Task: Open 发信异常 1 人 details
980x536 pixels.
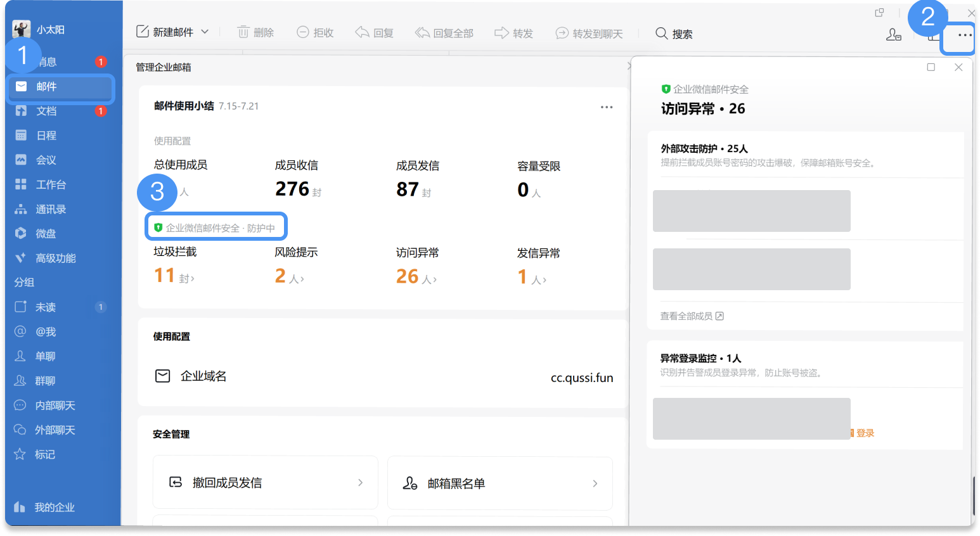Action: pos(532,277)
